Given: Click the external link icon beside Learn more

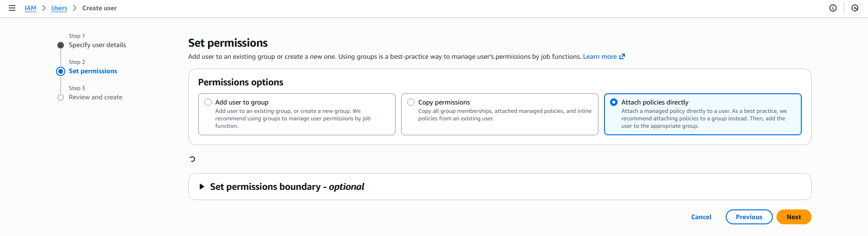Looking at the screenshot, I should point(622,56).
